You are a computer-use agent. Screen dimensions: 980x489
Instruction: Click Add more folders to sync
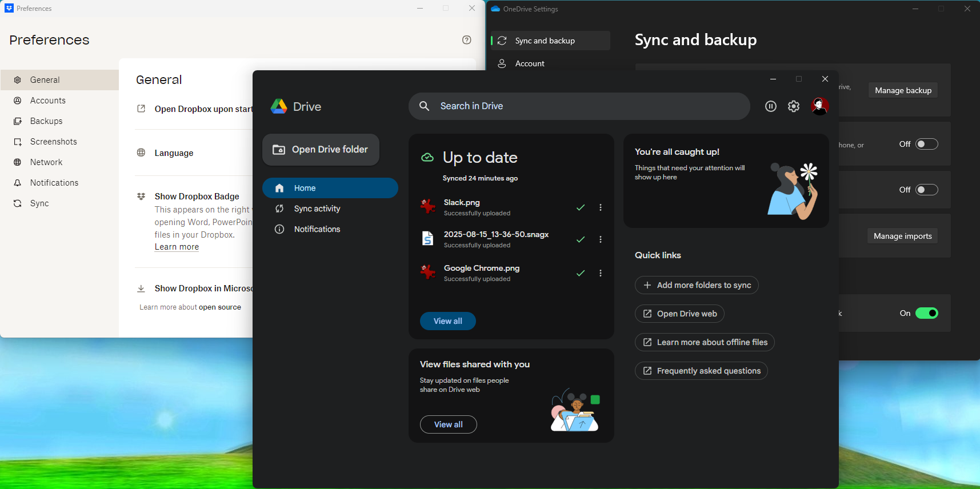pyautogui.click(x=697, y=285)
